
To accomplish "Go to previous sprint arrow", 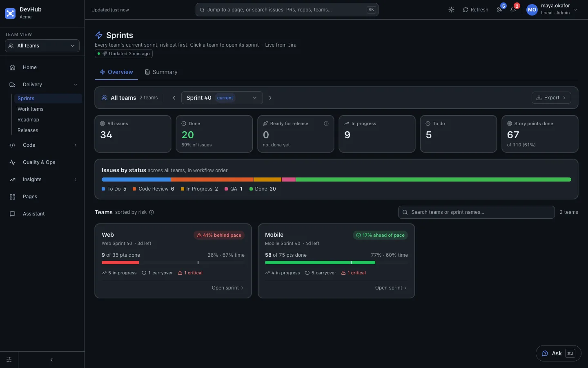I will pos(174,98).
